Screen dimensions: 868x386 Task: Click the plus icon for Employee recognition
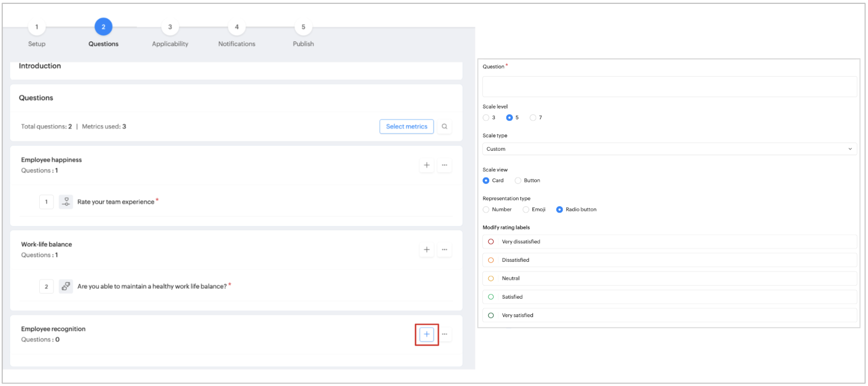tap(426, 334)
